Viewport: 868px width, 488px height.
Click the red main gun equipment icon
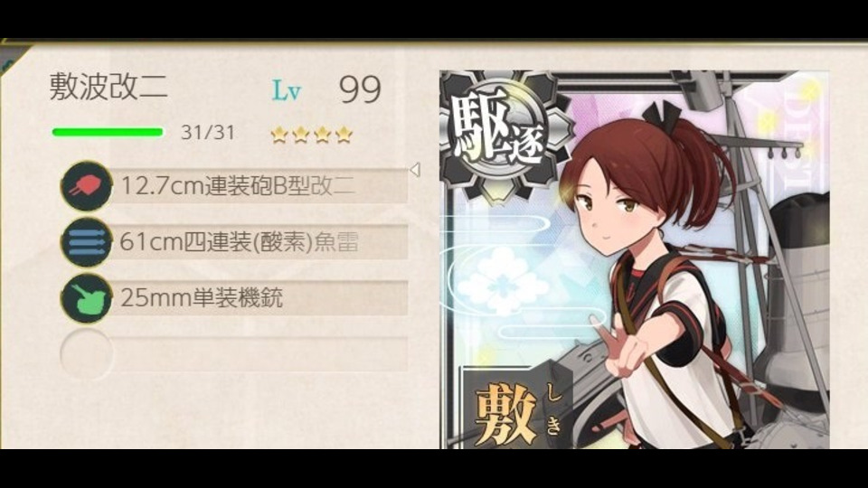click(86, 186)
